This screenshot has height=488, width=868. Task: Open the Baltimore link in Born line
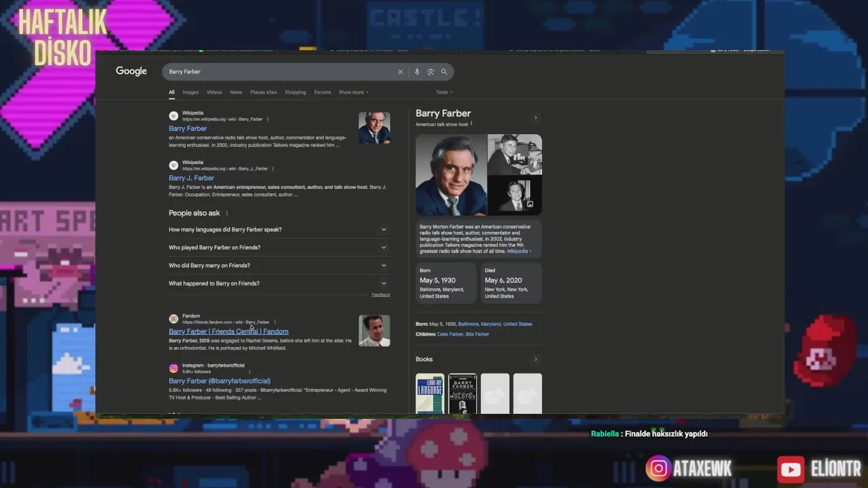(468, 324)
